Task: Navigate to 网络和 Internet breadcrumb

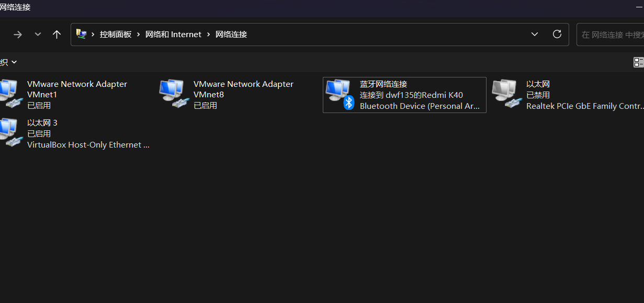Action: (173, 35)
